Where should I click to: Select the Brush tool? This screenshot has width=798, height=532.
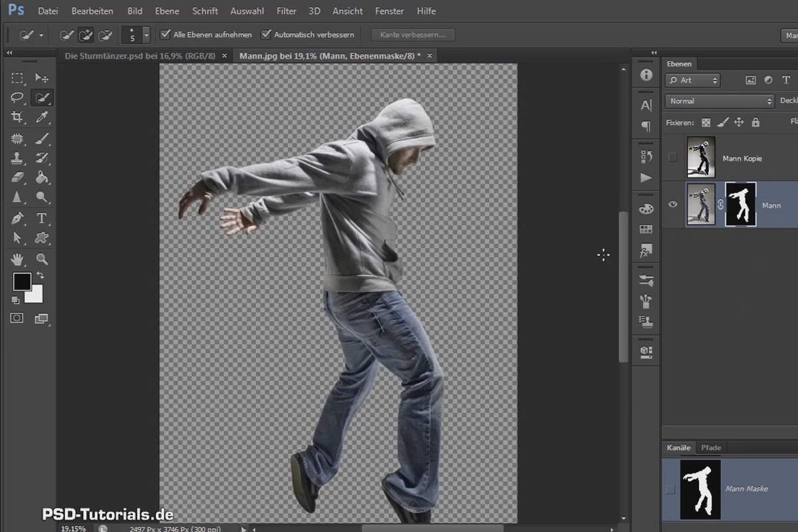click(x=42, y=138)
